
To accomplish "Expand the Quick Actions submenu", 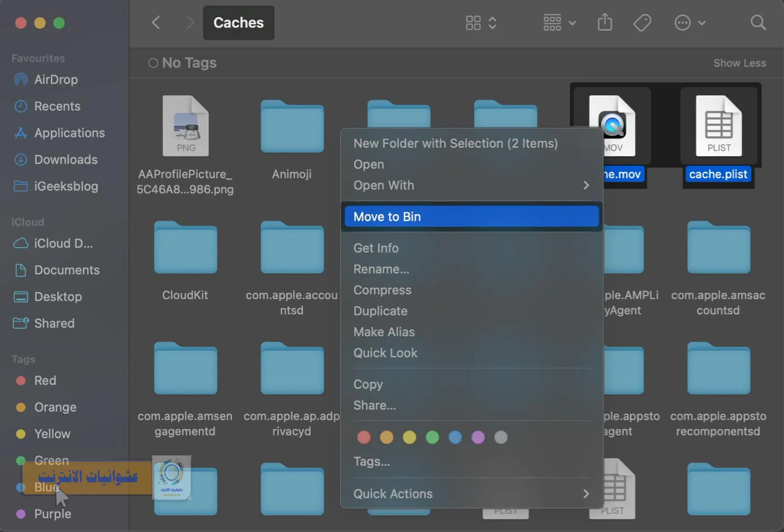I will (x=472, y=494).
